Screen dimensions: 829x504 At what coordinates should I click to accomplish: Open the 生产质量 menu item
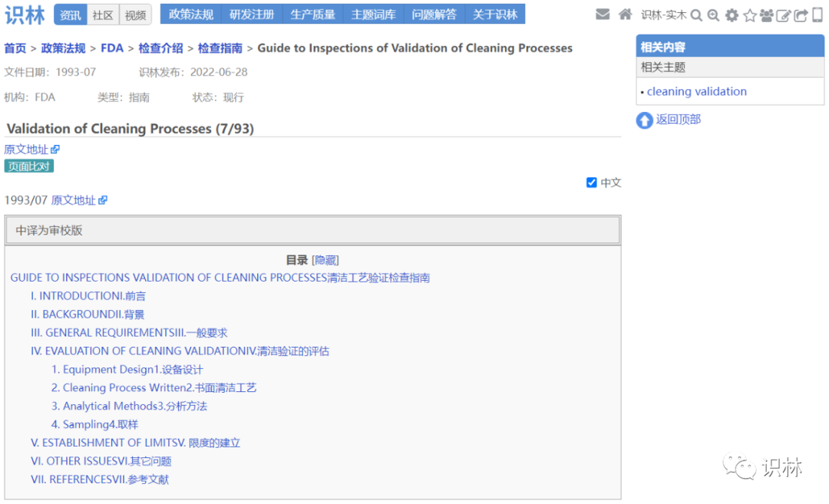click(x=312, y=14)
